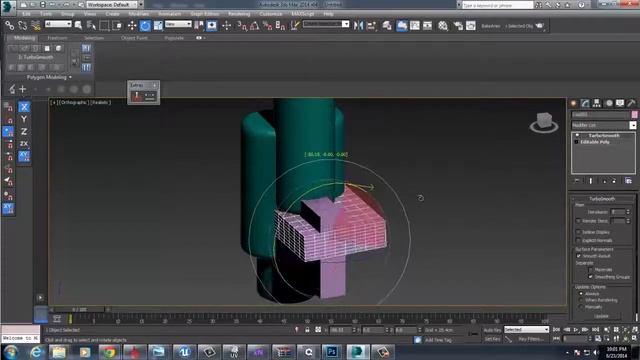Click the Mirror tool icon
Viewport: 640px width, 360px height.
click(358, 26)
